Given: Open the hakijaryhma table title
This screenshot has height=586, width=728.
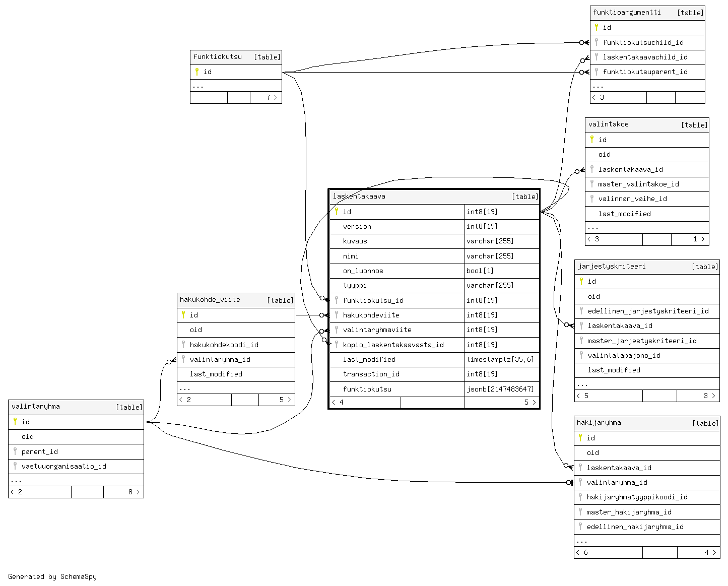Looking at the screenshot, I should point(599,422).
